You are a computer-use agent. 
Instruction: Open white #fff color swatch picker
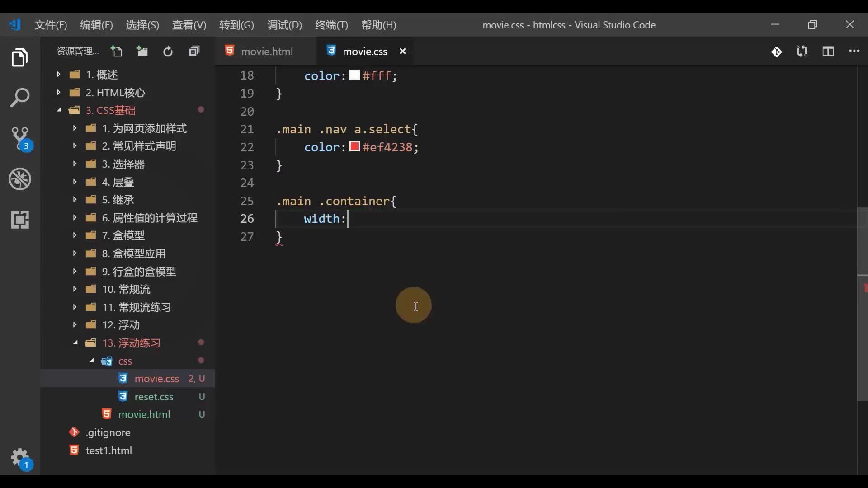pos(354,75)
